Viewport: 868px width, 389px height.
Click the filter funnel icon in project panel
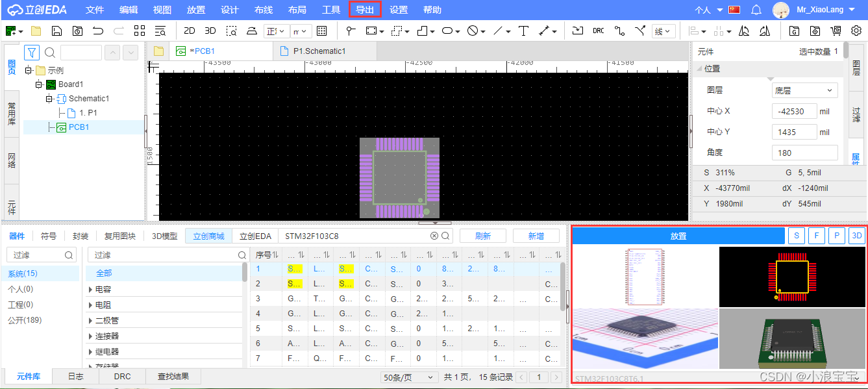click(x=32, y=53)
